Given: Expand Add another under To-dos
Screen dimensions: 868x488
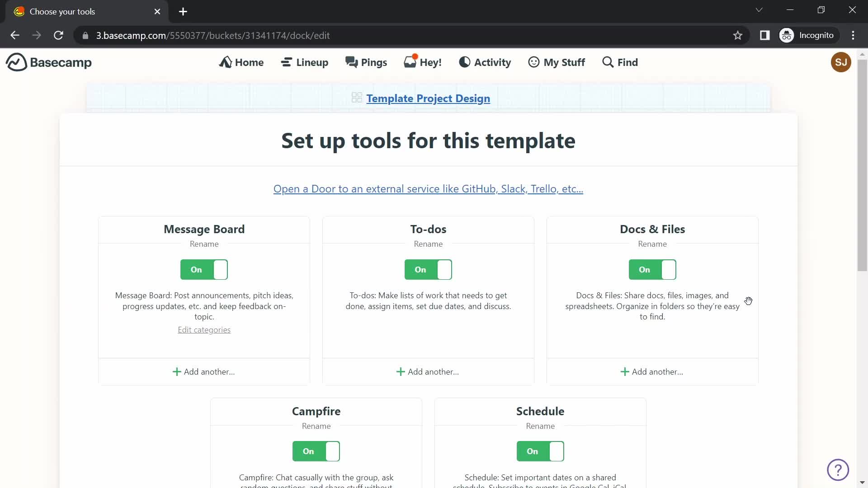Looking at the screenshot, I should tap(428, 371).
